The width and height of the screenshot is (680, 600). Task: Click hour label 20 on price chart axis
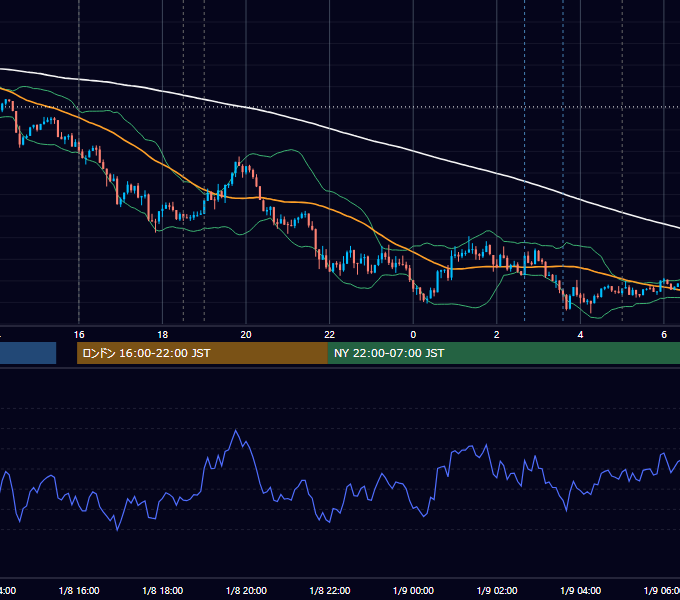click(246, 335)
